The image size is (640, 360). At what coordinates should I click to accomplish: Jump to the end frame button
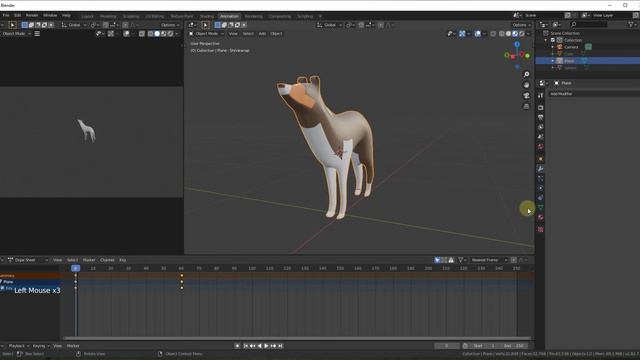pos(280,346)
